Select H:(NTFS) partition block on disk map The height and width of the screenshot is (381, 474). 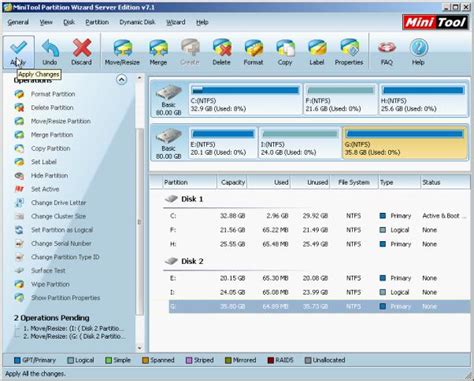pos(423,99)
